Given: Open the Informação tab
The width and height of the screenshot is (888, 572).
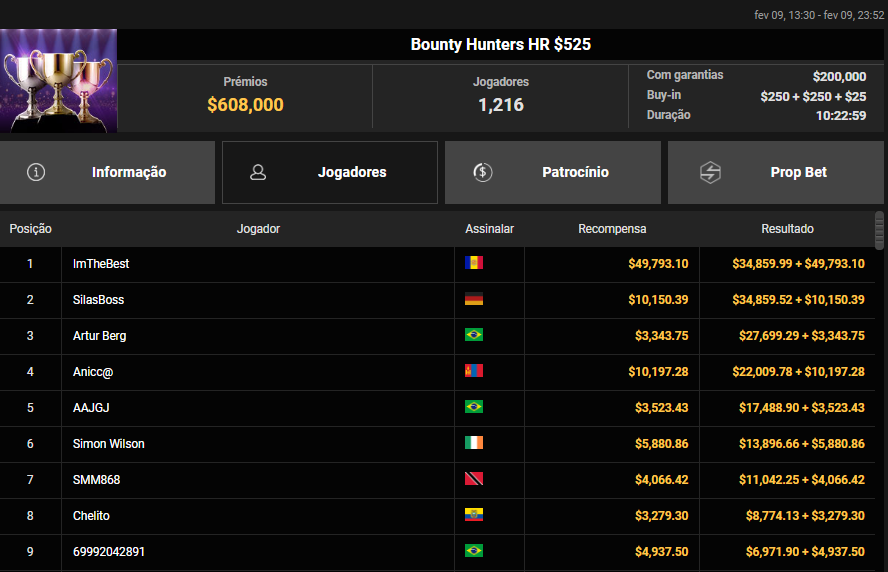Looking at the screenshot, I should click(x=107, y=172).
